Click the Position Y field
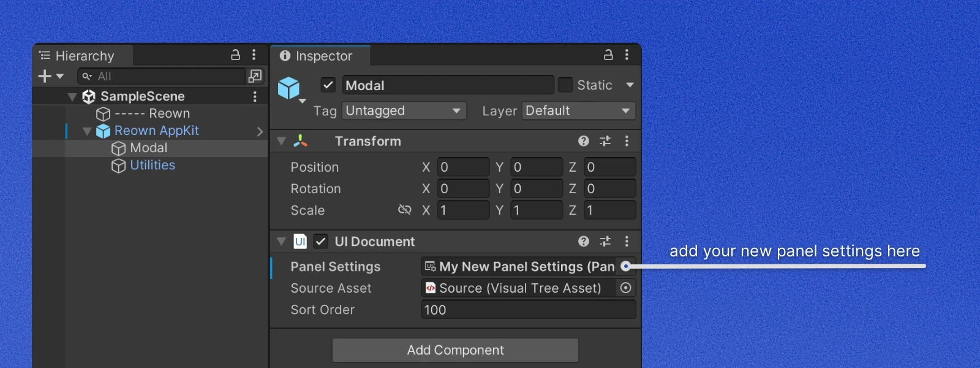 tap(537, 167)
